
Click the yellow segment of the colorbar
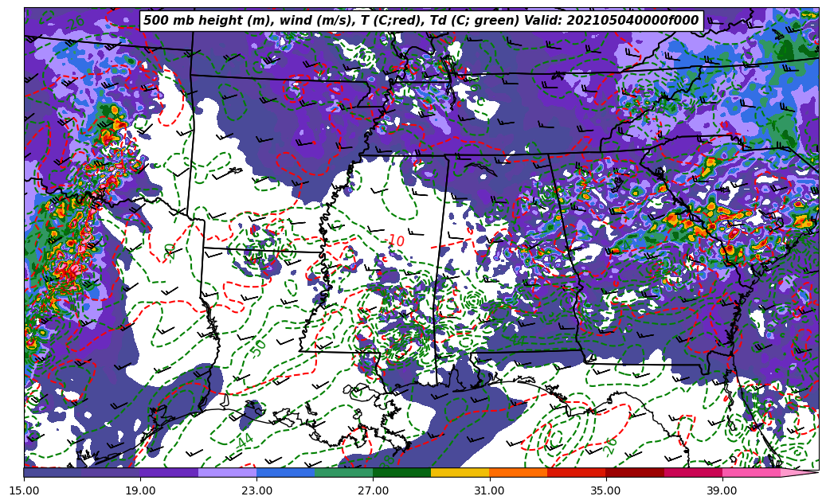(x=460, y=472)
